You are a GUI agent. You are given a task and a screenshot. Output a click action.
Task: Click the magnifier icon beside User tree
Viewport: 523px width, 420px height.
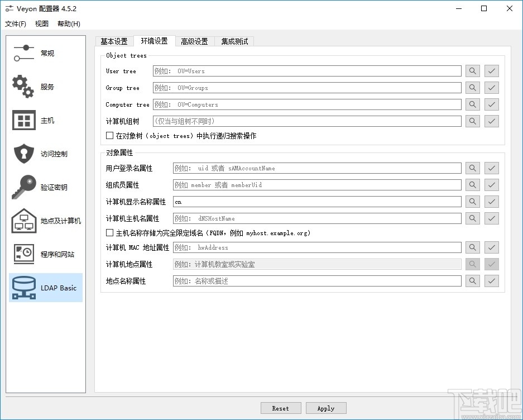tap(472, 71)
